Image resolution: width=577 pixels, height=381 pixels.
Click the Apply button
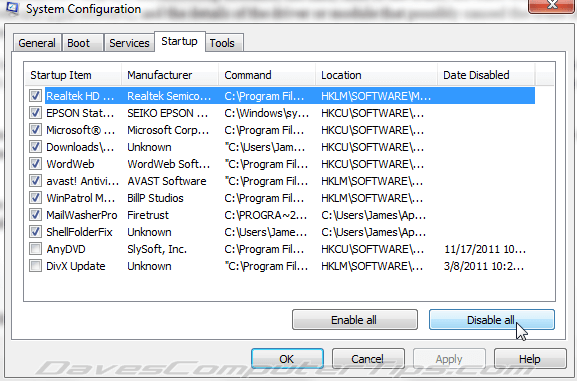coord(449,359)
